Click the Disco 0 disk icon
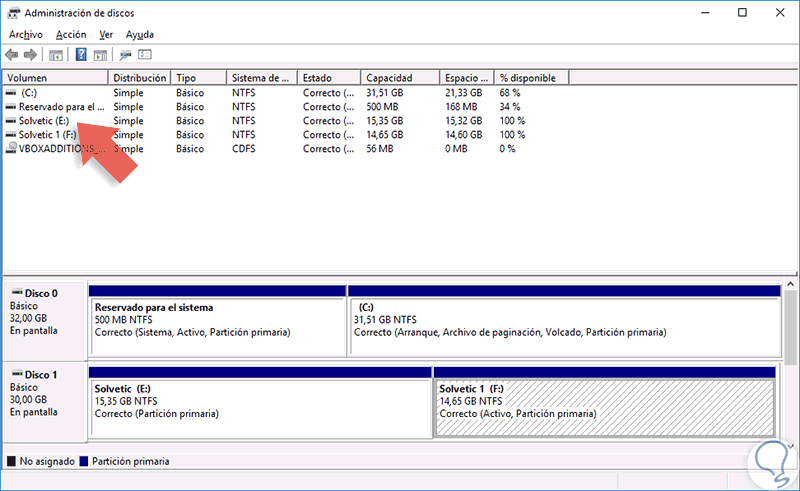The image size is (800, 491). tap(17, 292)
